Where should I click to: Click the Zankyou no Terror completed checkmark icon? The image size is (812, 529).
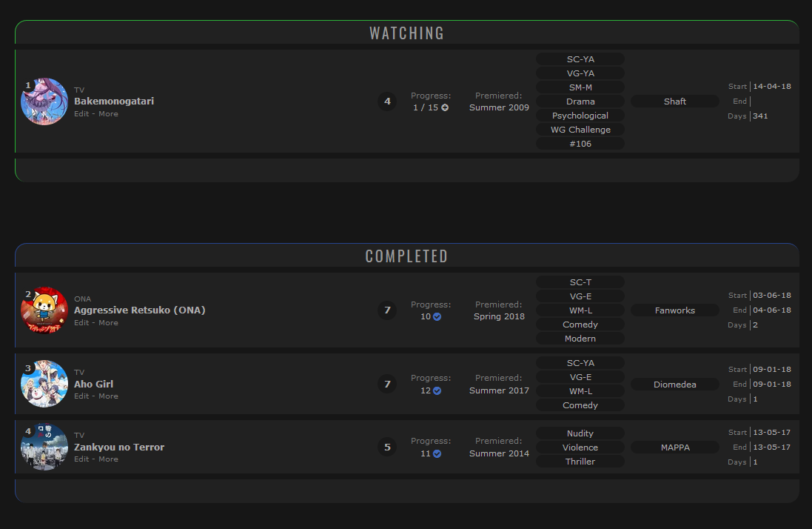(x=437, y=454)
